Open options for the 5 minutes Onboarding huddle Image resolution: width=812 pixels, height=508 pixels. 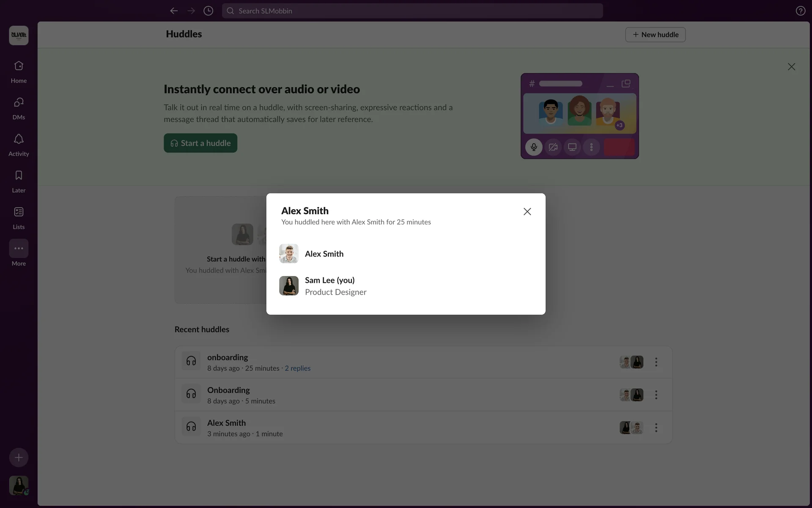tap(656, 395)
